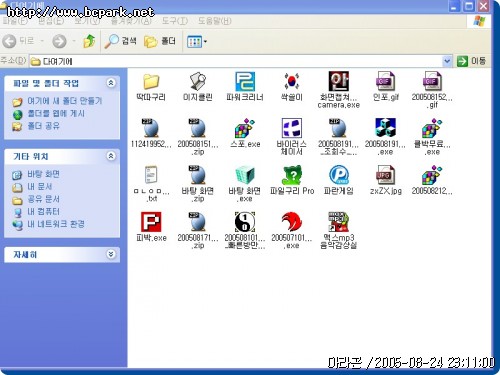Select the 200508191 .exe blocks icon
Image resolution: width=500 pixels, height=375 pixels.
[386, 128]
